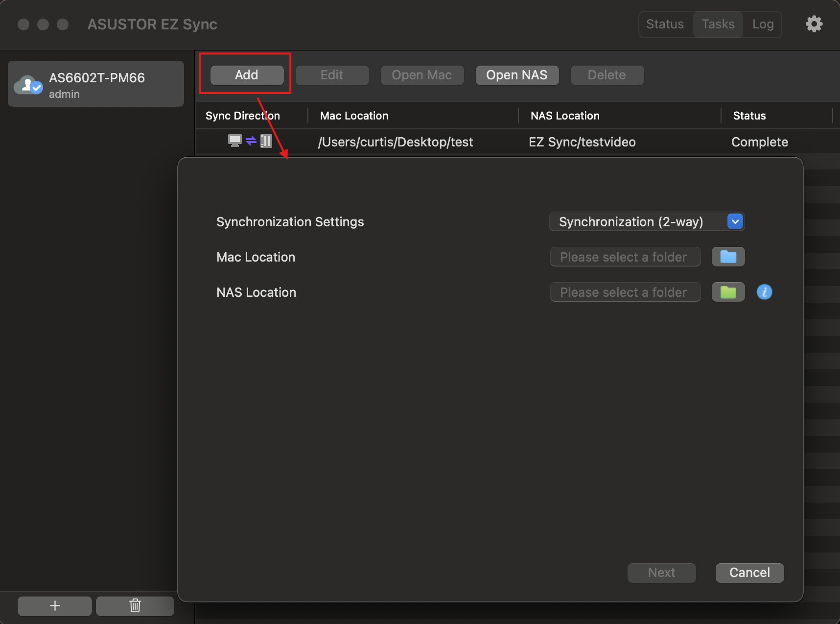Image resolution: width=840 pixels, height=624 pixels.
Task: Browse for NAS folder with green folder icon
Action: click(728, 292)
